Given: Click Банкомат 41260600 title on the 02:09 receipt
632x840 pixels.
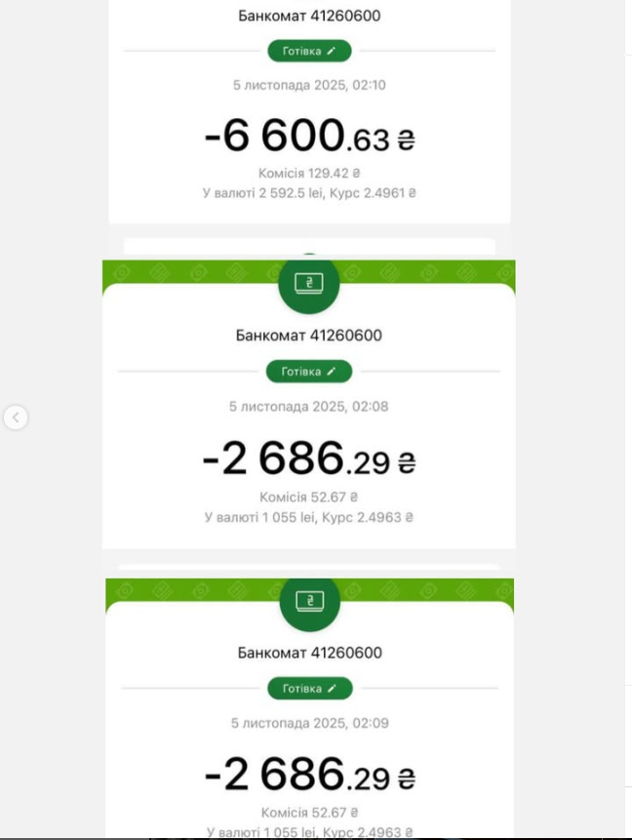Looking at the screenshot, I should point(310,653).
